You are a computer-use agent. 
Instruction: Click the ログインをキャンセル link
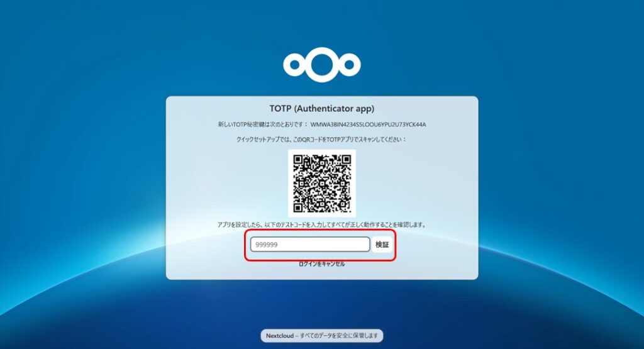[321, 264]
